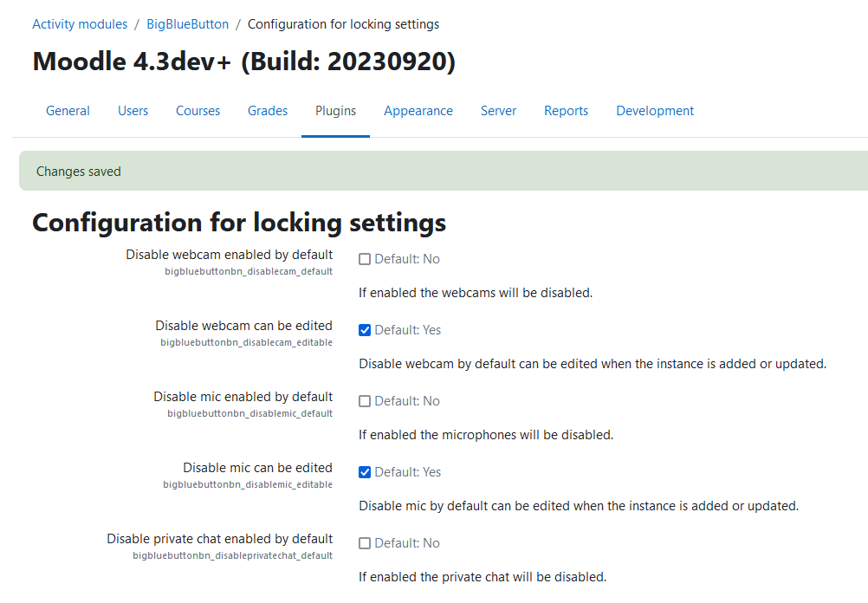Click the Changes saved notification
Image resolution: width=868 pixels, height=603 pixels.
coord(444,171)
